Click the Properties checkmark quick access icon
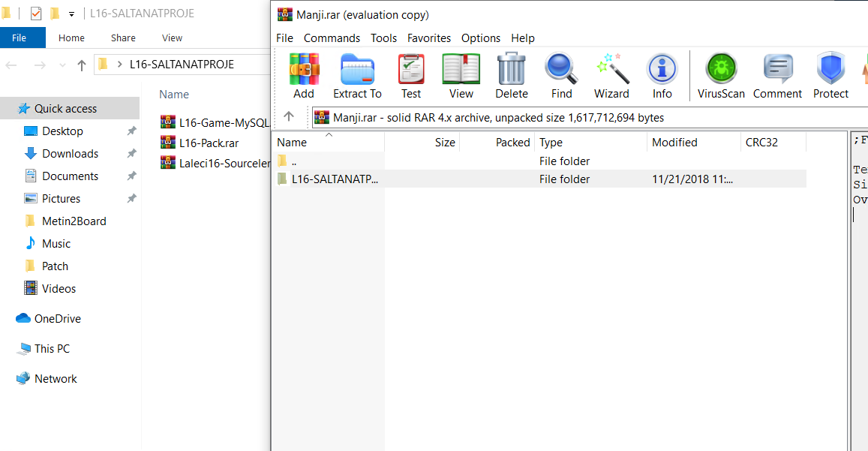 point(36,14)
